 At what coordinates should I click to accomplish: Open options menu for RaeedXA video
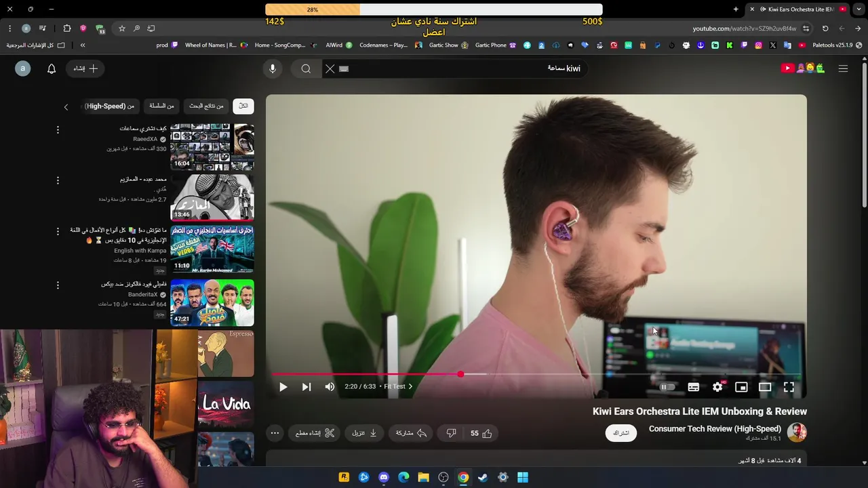(x=58, y=129)
